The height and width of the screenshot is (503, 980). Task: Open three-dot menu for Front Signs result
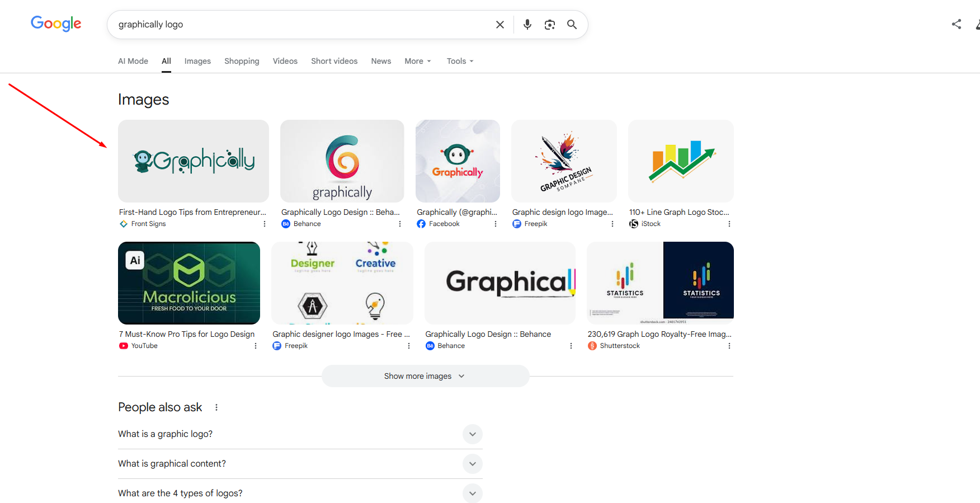pyautogui.click(x=265, y=224)
